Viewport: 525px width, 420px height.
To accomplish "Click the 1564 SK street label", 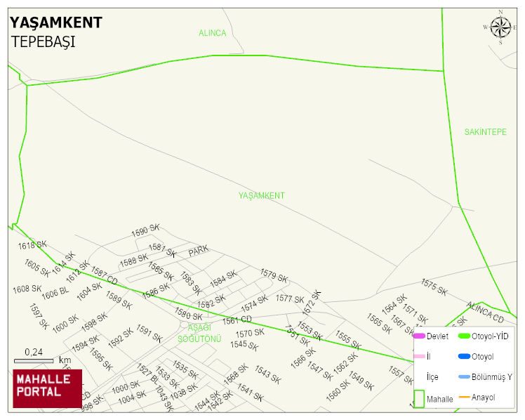I will (x=394, y=304).
